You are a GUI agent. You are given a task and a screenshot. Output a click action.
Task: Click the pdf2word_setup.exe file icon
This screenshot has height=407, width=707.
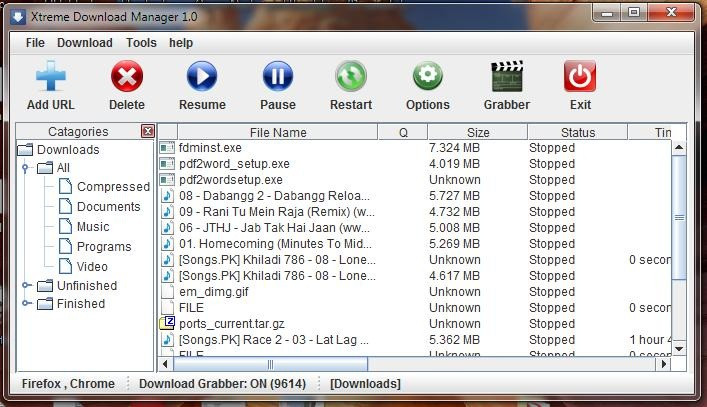[167, 164]
